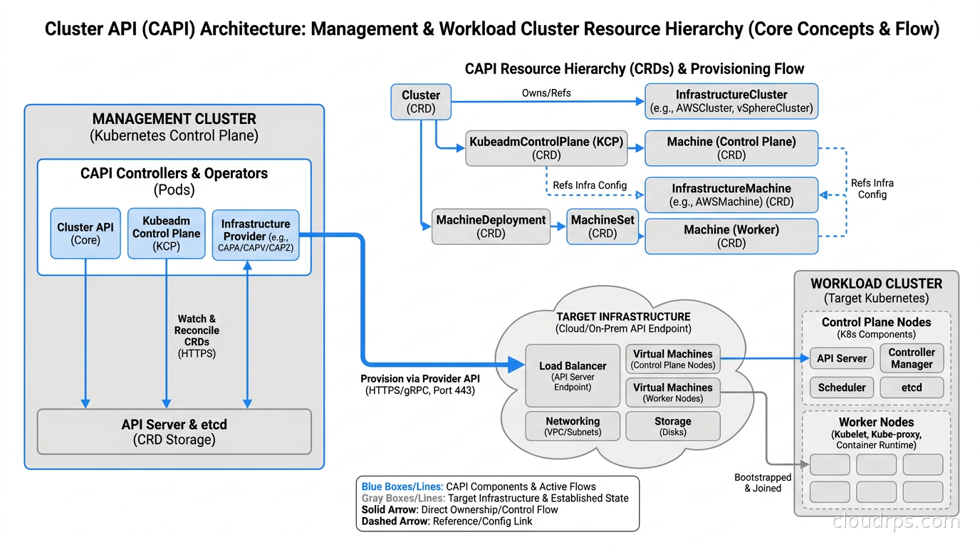The image size is (980, 547).
Task: Click the Machine (Worker) box
Action: tap(731, 236)
